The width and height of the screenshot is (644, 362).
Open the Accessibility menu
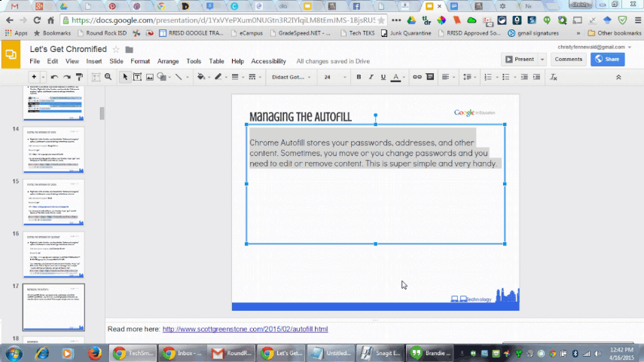[x=268, y=61]
